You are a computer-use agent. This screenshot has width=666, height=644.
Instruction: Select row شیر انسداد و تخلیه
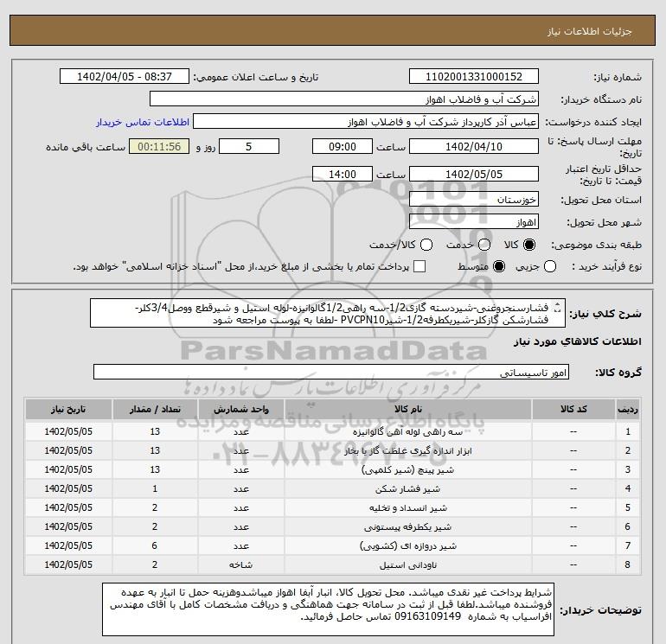332,507
